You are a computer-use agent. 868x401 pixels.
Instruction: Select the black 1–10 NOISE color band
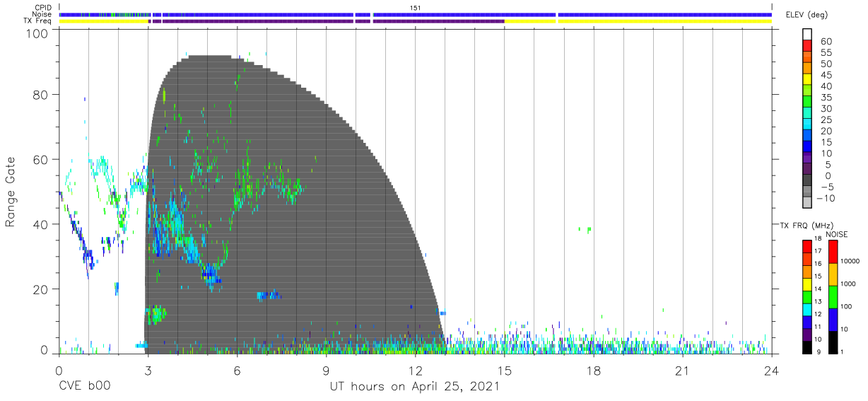[833, 342]
